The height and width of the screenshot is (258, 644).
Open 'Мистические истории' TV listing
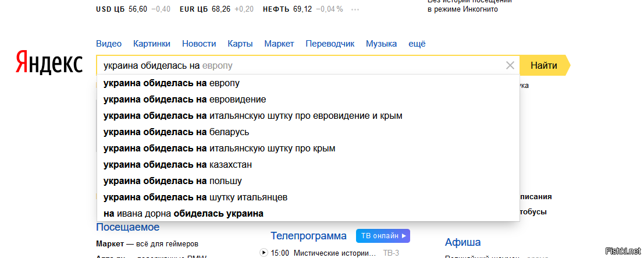pyautogui.click(x=335, y=253)
